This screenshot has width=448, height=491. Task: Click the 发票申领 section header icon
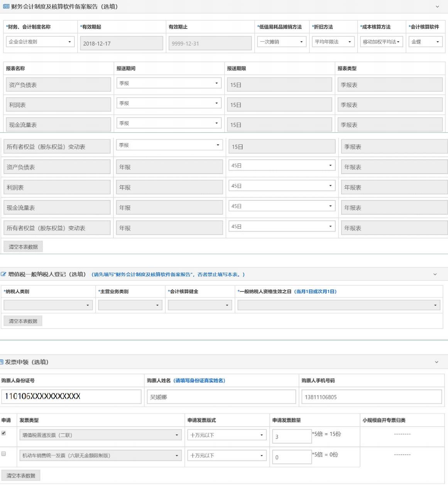2,362
